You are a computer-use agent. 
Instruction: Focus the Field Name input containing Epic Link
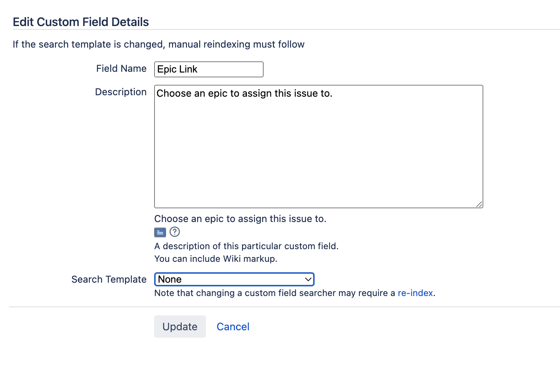click(209, 70)
